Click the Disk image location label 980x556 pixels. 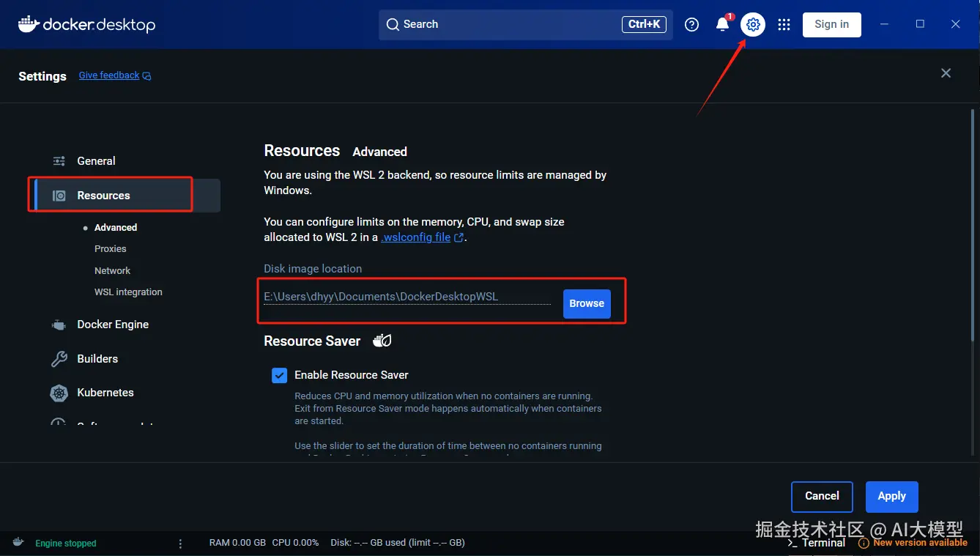click(313, 269)
